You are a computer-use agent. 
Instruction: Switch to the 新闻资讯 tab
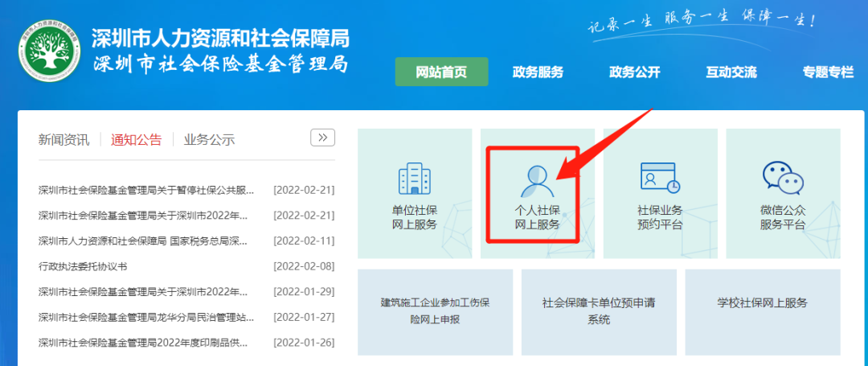63,139
